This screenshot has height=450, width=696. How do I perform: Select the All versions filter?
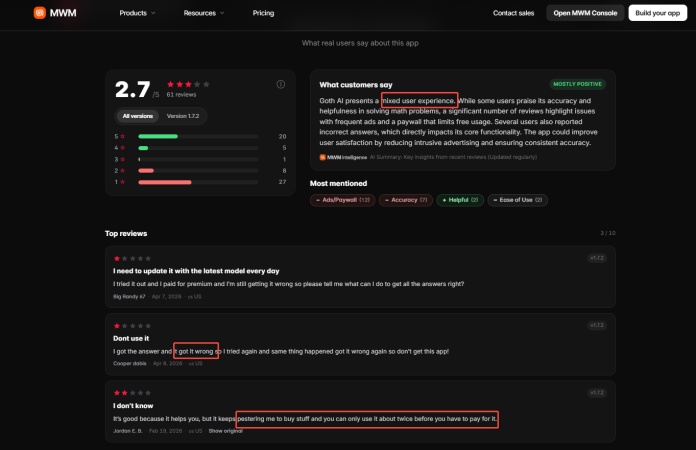(x=138, y=116)
